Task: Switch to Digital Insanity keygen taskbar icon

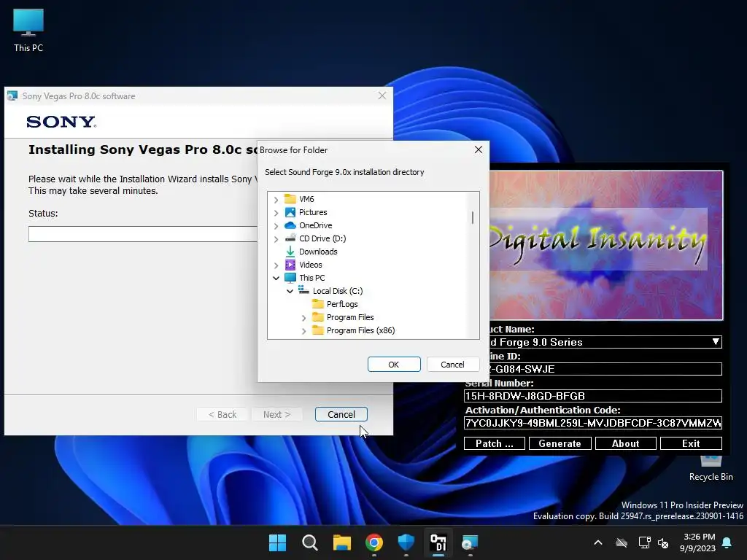Action: 438,542
